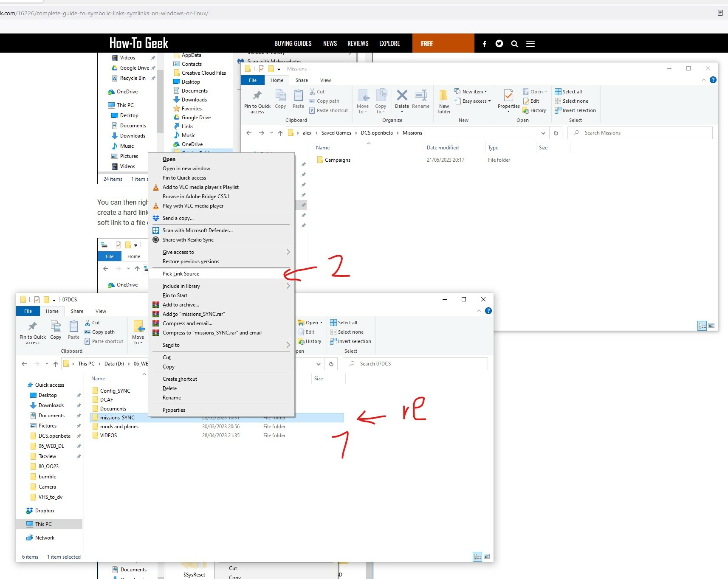
Task: Click Invert selection in Missions window
Action: 575,110
